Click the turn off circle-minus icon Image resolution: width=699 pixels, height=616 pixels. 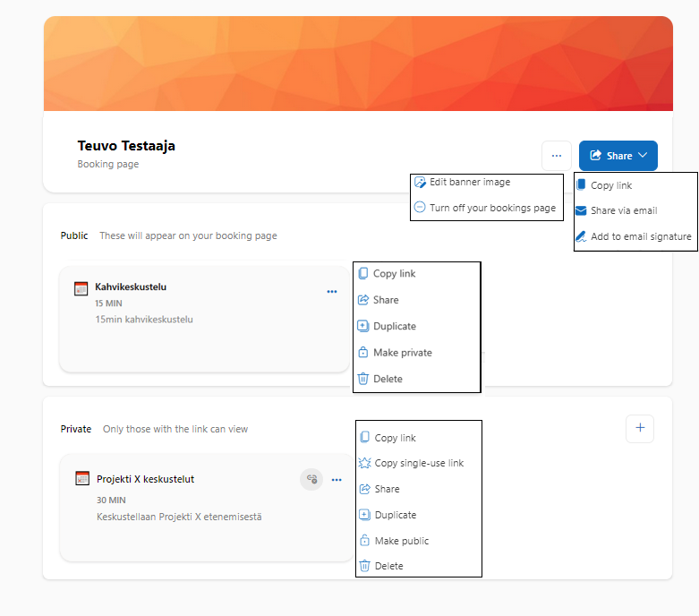point(420,207)
